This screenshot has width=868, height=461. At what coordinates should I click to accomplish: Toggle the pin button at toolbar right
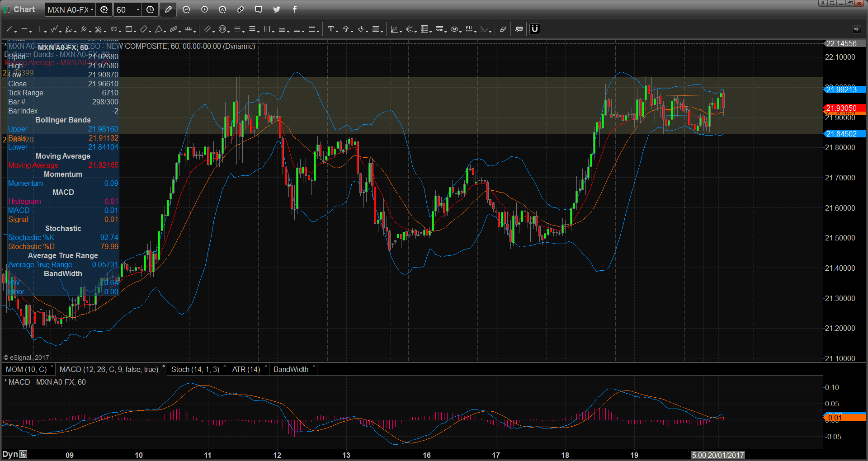857,29
